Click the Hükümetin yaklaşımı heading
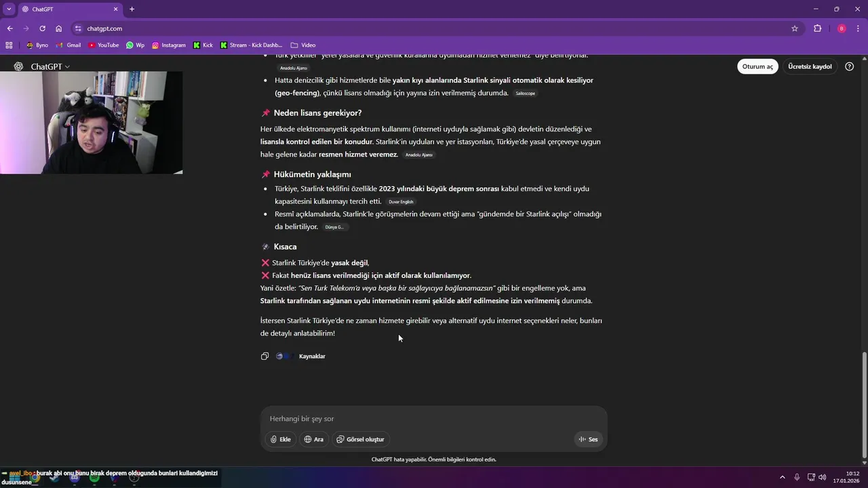 [312, 174]
